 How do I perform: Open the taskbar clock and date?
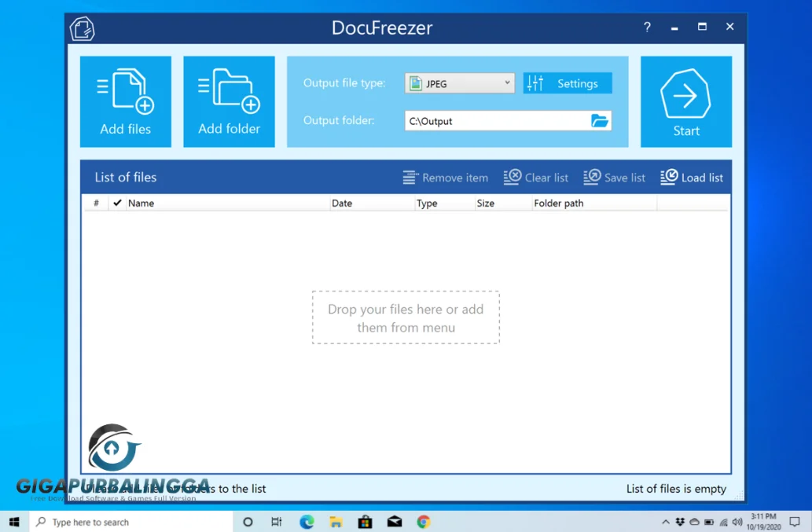pyautogui.click(x=764, y=522)
